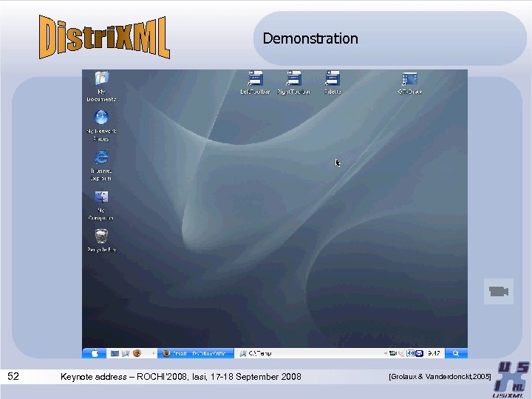Expand the quick launch overflow arrow
Image resolution: width=532 pixels, height=399 pixels.
[154, 353]
